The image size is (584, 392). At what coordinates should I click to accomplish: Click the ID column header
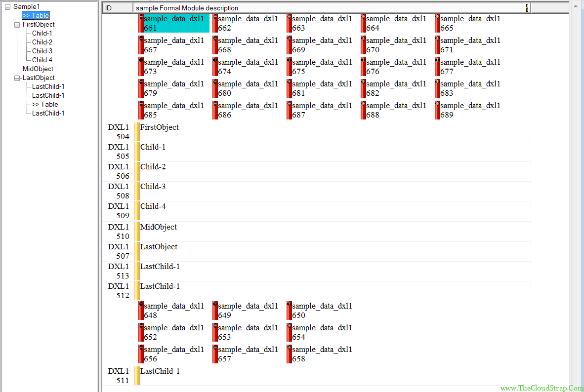click(x=118, y=8)
